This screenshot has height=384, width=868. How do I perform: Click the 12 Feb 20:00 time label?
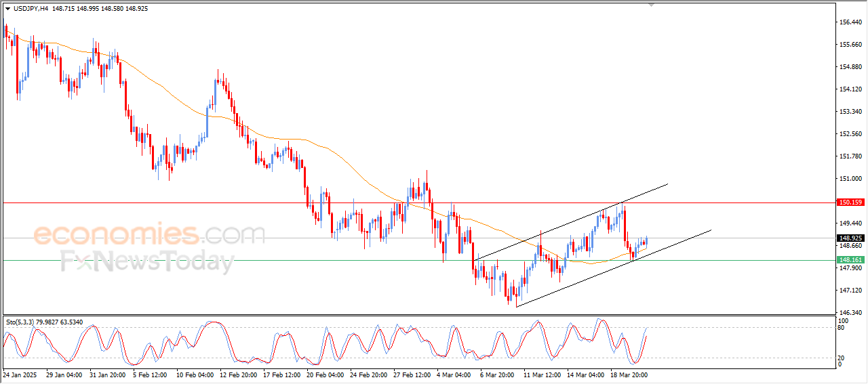point(238,375)
